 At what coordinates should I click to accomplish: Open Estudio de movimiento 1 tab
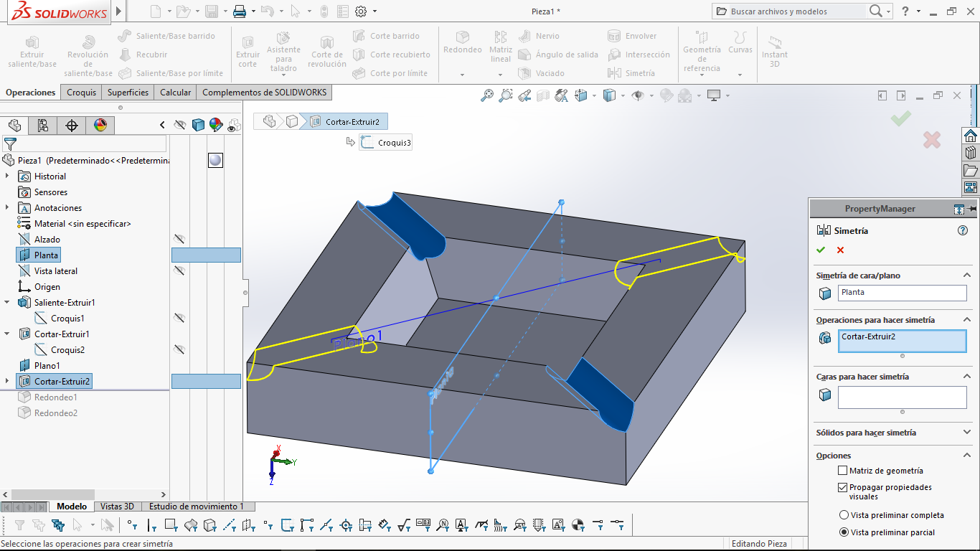pyautogui.click(x=196, y=507)
